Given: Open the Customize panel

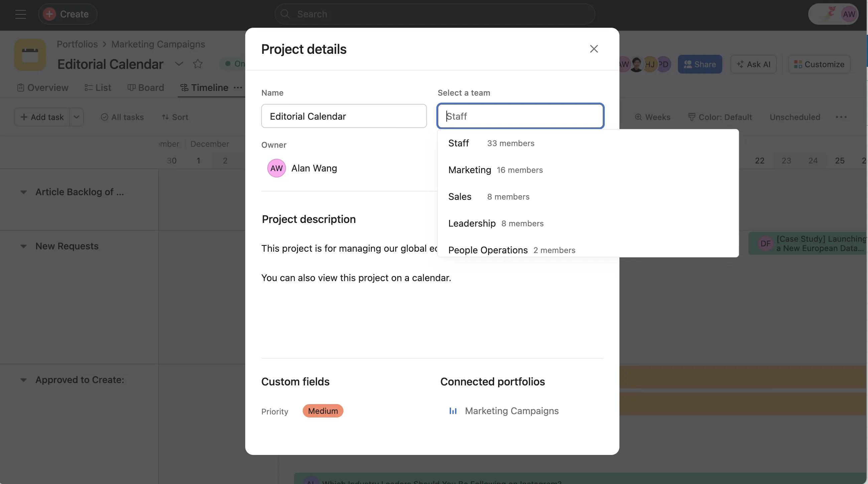Looking at the screenshot, I should pyautogui.click(x=820, y=64).
